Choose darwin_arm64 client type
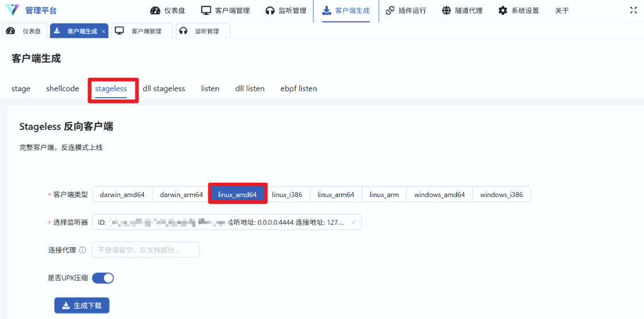Screen dimensions: 644x319 [181, 195]
